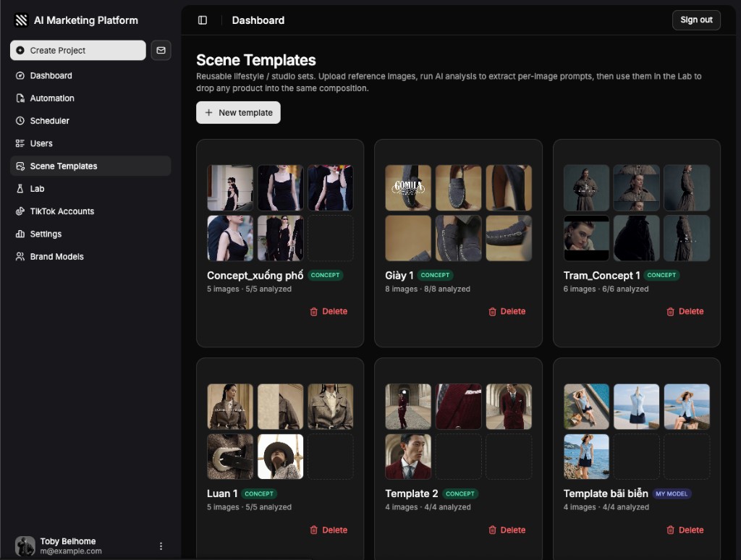741x560 pixels.
Task: Open TikTok Accounts in the sidebar
Action: click(90, 211)
